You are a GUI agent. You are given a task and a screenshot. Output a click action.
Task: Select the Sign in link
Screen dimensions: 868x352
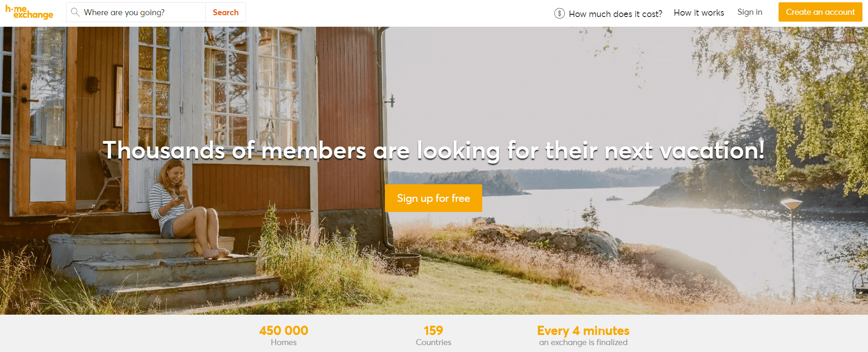click(750, 12)
